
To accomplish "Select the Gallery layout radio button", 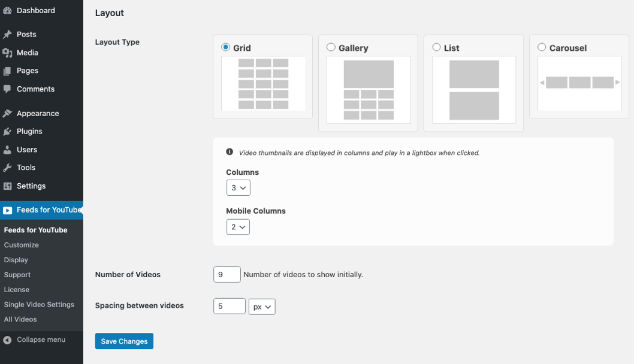I will pyautogui.click(x=331, y=47).
